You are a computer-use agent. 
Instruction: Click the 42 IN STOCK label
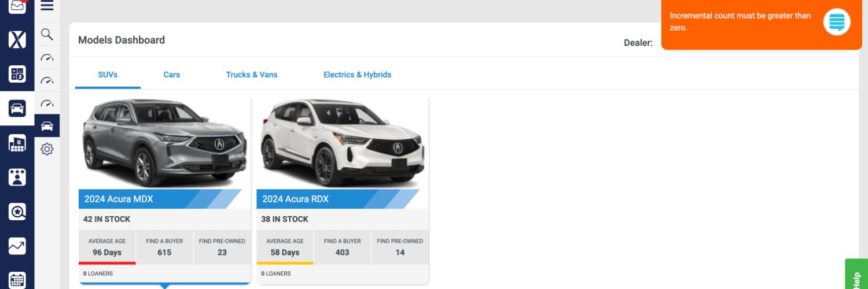click(x=106, y=219)
